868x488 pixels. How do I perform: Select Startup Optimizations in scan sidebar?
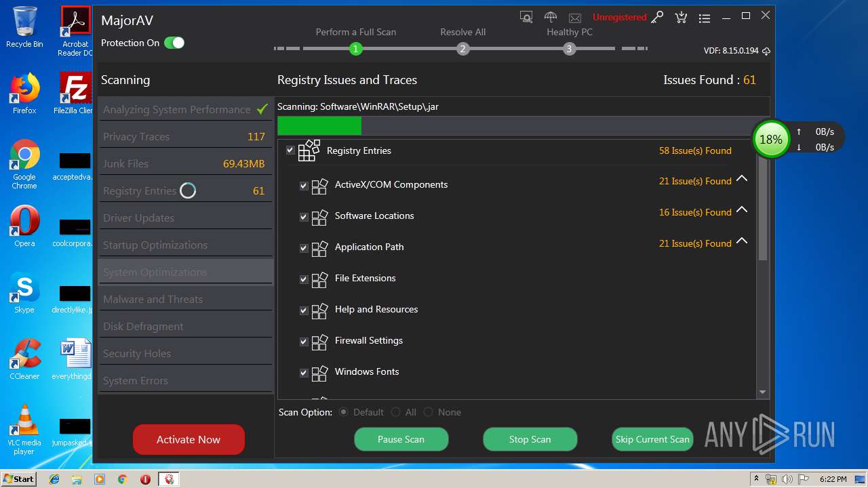(185, 245)
